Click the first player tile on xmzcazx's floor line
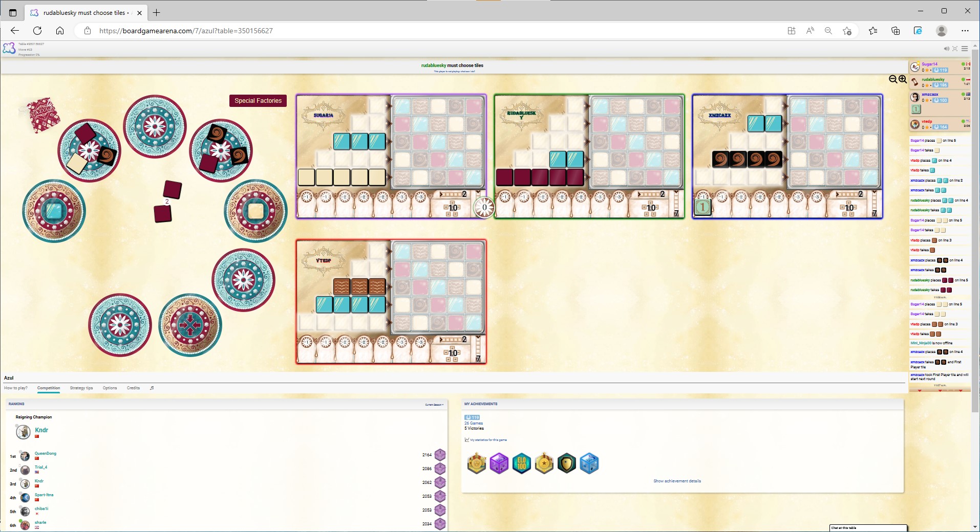The height and width of the screenshot is (532, 980). [702, 207]
